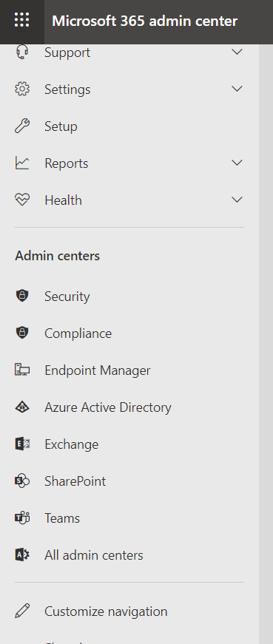This screenshot has height=644, width=273.
Task: Expand the Reports section chevron
Action: tap(237, 163)
